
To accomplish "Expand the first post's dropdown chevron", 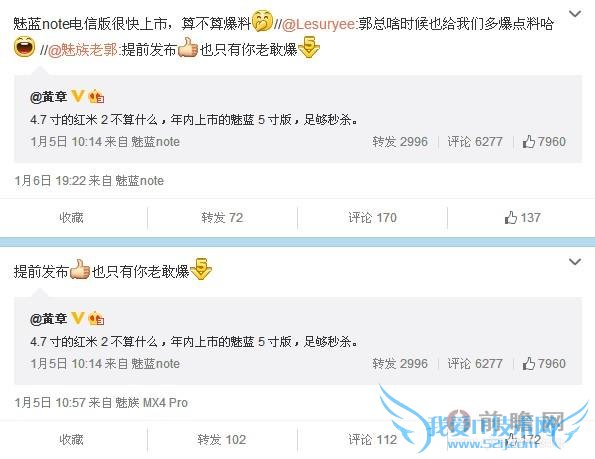I will point(575,14).
